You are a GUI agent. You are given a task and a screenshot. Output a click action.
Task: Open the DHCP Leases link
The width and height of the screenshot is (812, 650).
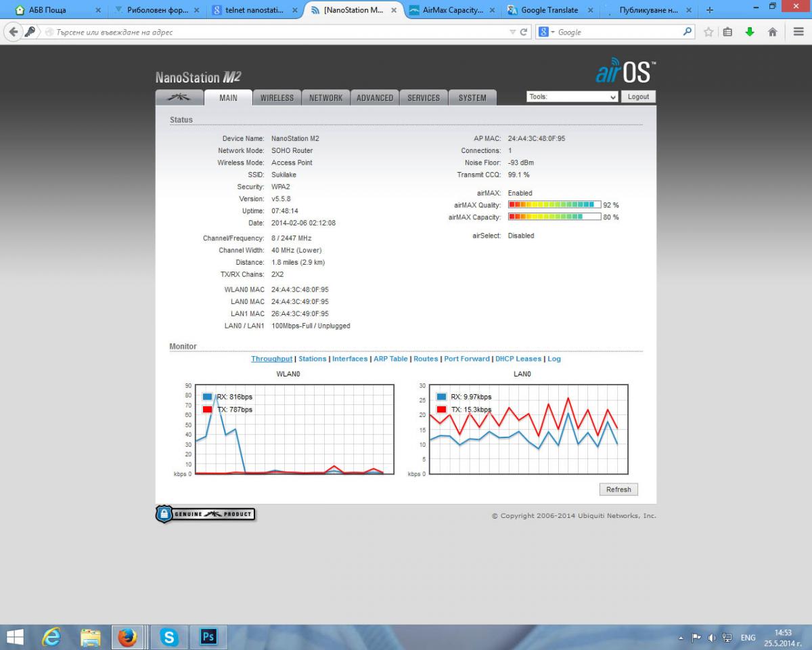pyautogui.click(x=518, y=359)
